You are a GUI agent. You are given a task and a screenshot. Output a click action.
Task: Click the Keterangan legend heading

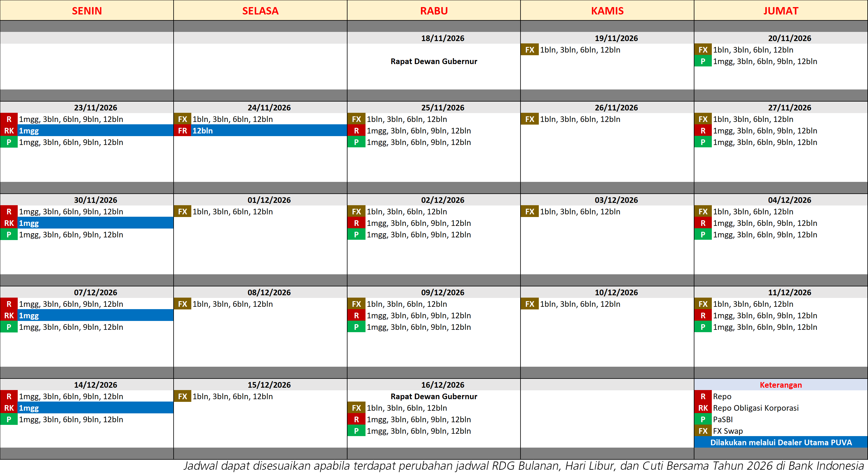click(x=781, y=385)
